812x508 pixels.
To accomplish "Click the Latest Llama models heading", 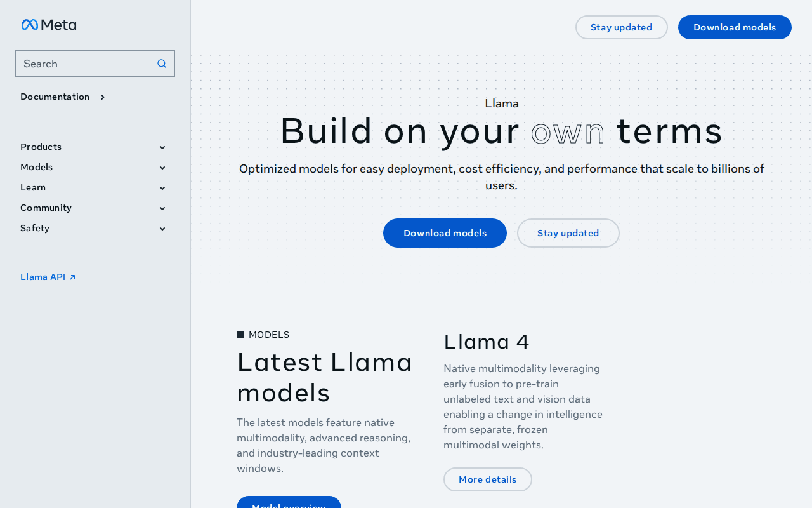I will (325, 377).
